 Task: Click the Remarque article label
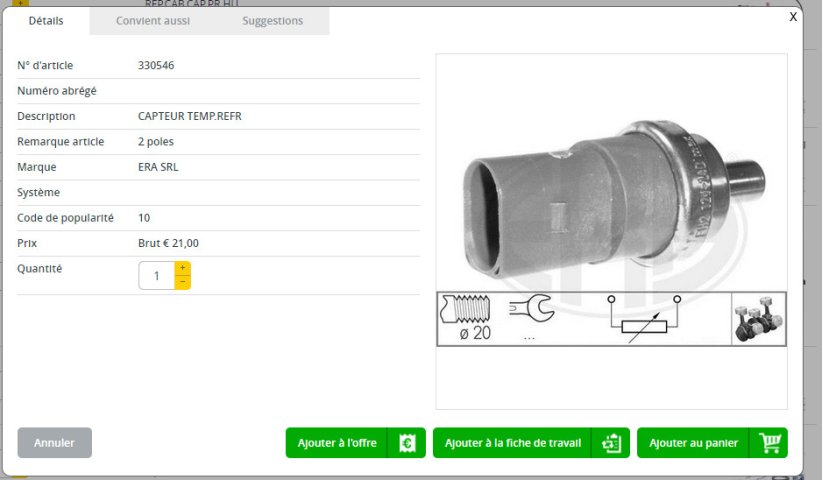[x=60, y=141]
